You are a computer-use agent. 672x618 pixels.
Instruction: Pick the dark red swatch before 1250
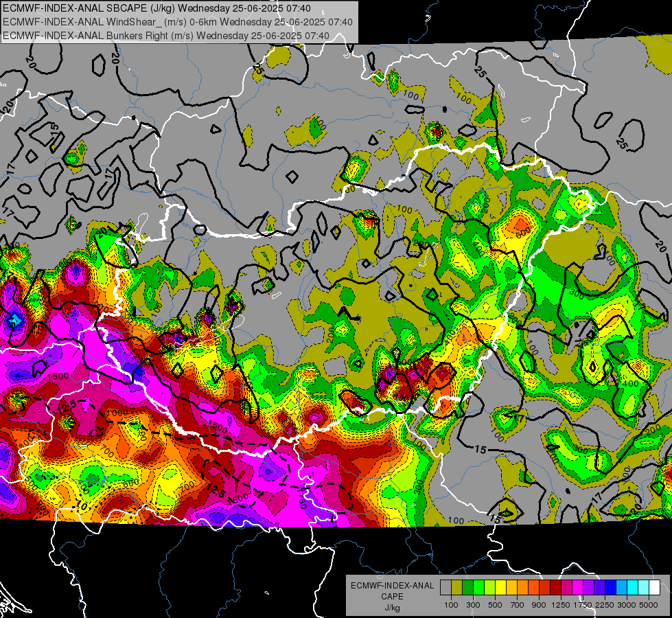click(x=556, y=587)
